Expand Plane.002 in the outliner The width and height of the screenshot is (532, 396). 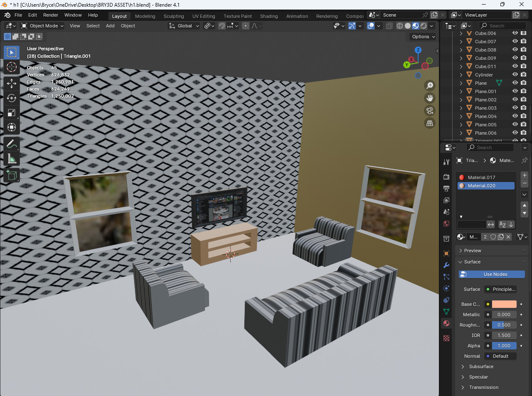coord(461,100)
